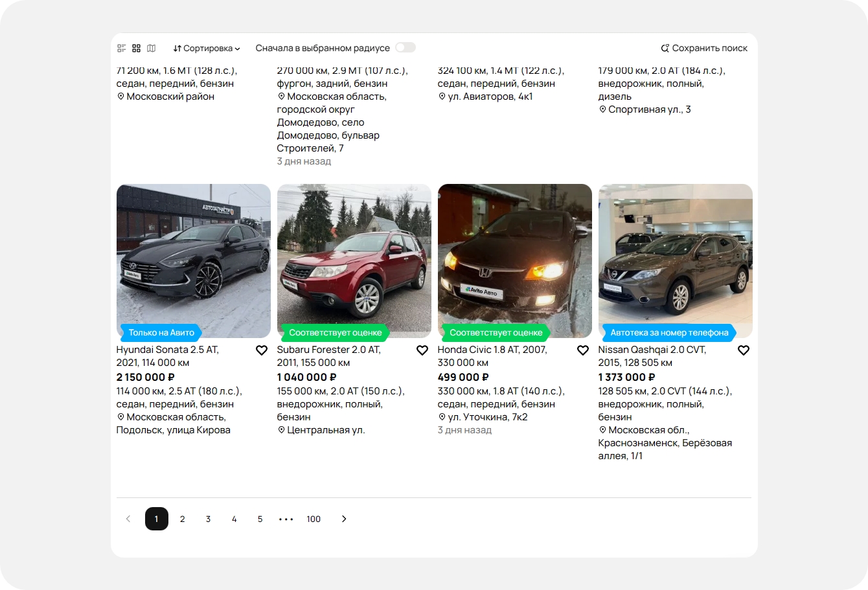Click Соответствует оценке badge on Honda Civic
Image resolution: width=868 pixels, height=590 pixels.
coord(496,333)
